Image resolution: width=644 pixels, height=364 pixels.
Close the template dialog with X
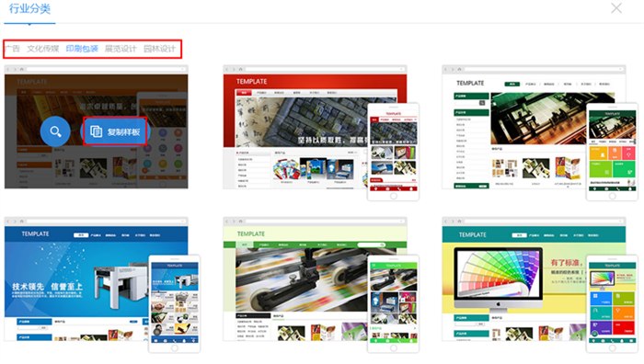pyautogui.click(x=616, y=7)
